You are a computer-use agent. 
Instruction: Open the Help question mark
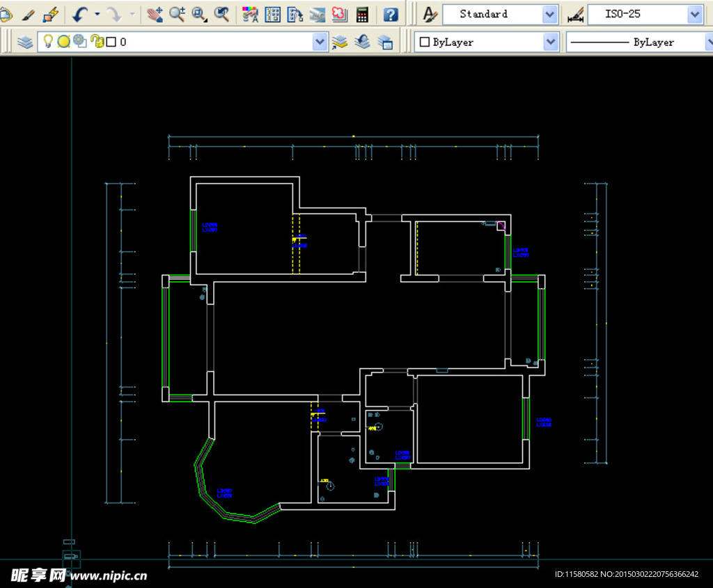391,15
